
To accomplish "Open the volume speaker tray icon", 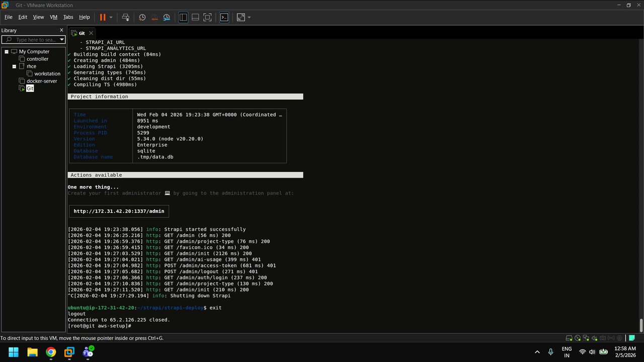I will [x=592, y=352].
